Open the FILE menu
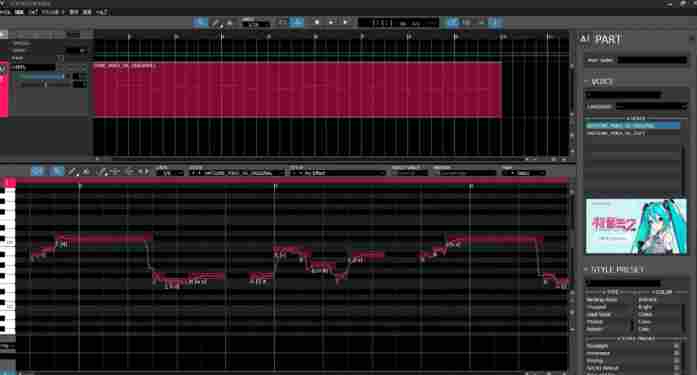697x375 pixels. (x=5, y=12)
